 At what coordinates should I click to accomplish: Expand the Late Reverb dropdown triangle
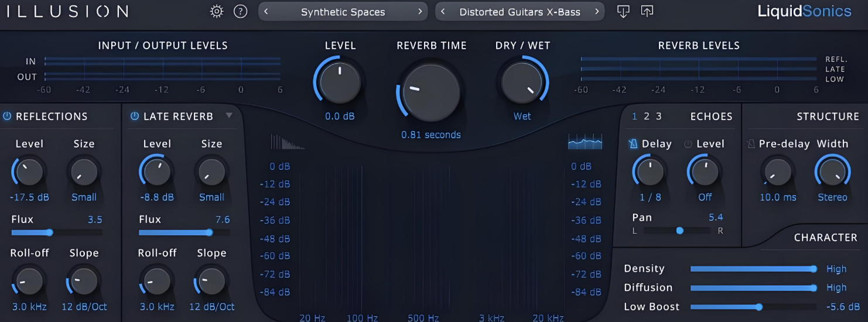tap(229, 115)
